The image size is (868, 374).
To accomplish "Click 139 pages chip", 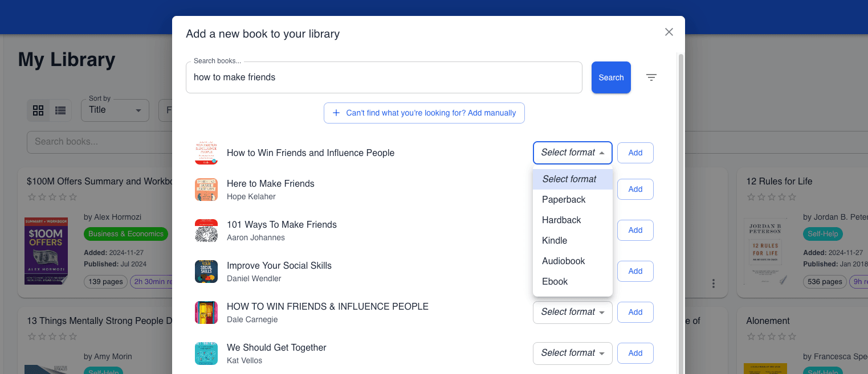I will click(x=105, y=282).
